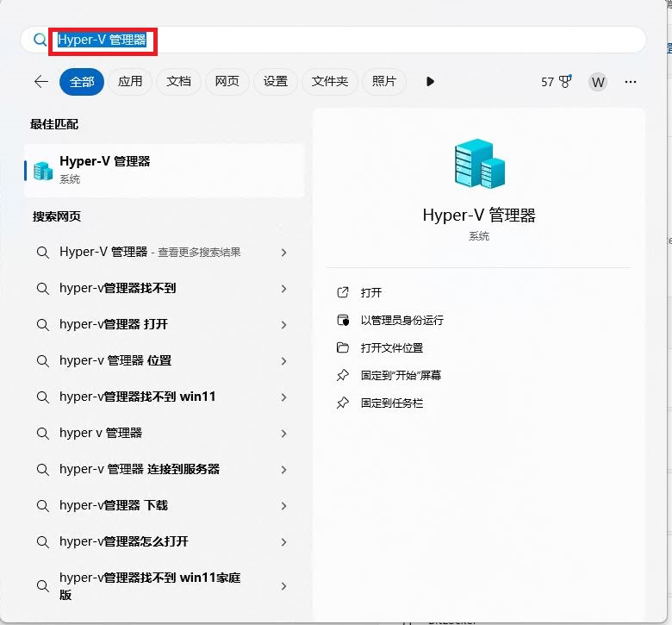672x625 pixels.
Task: Switch to the 文档 filter tab
Action: click(x=178, y=82)
